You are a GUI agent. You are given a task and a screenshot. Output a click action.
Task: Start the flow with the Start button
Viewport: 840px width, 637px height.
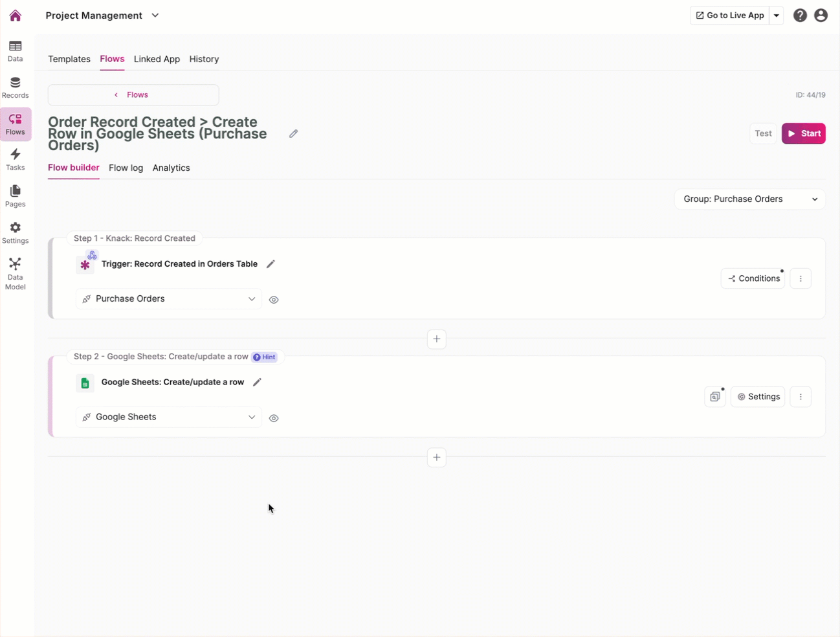tap(804, 133)
